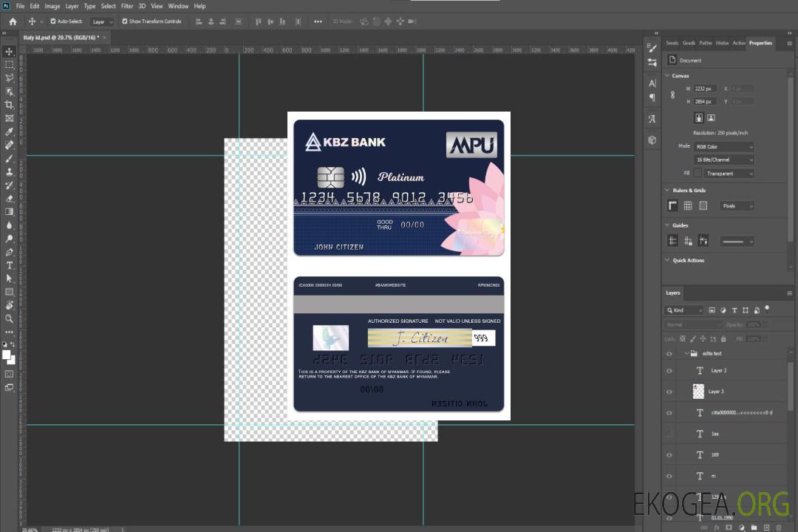798x532 pixels.
Task: Select the Move tool
Action: (x=9, y=52)
